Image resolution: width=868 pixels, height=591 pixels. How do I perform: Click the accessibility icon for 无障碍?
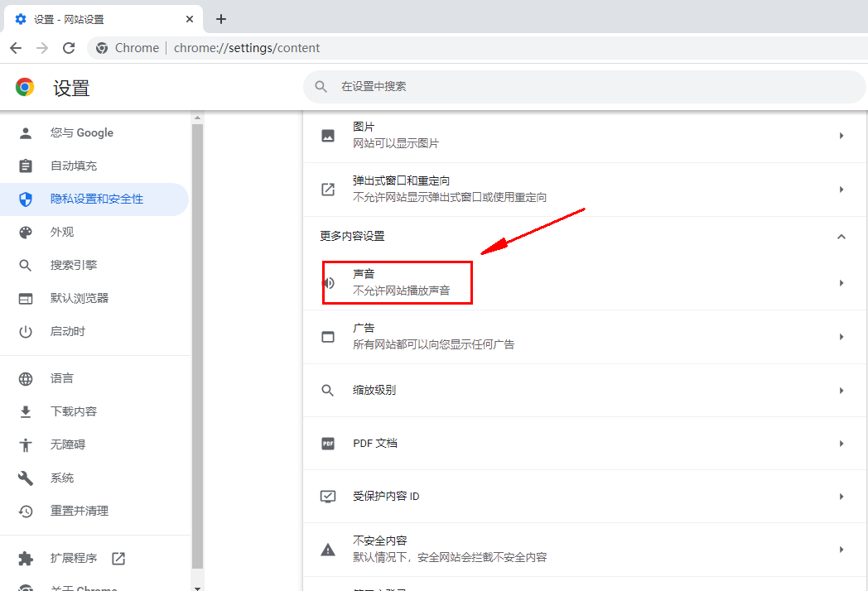pyautogui.click(x=26, y=445)
